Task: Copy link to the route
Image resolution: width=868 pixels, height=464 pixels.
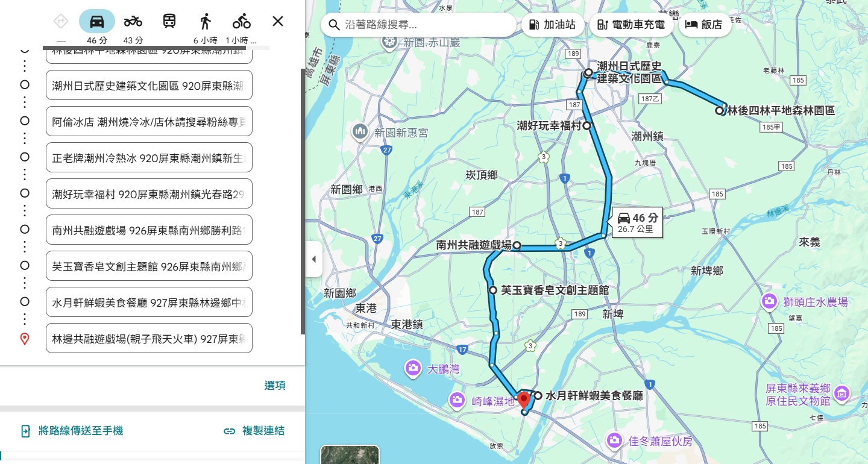Action: [x=254, y=431]
